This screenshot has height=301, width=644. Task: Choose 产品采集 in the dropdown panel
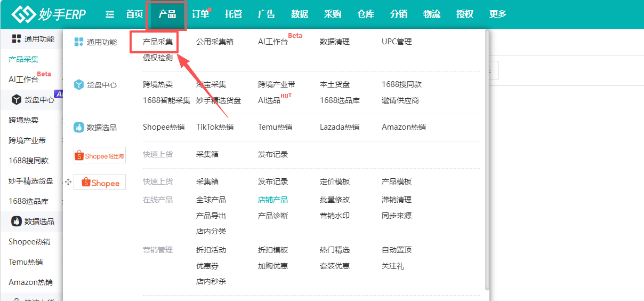coord(158,42)
